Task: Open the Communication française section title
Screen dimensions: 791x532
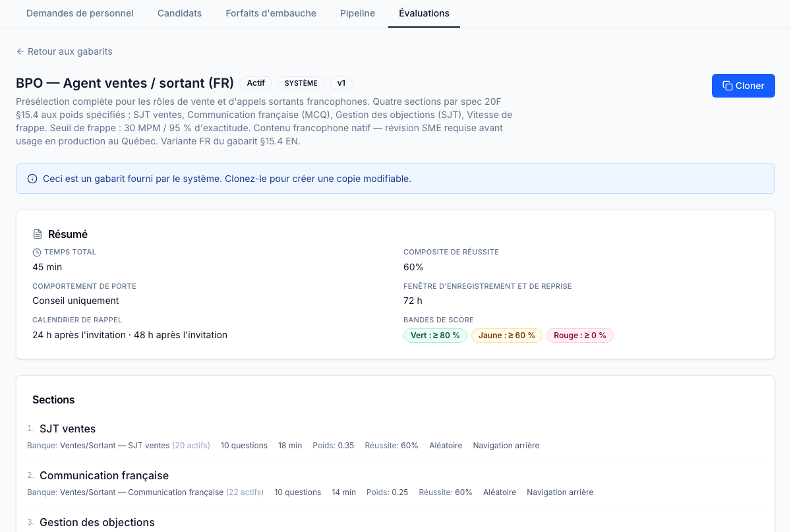Action: point(104,475)
